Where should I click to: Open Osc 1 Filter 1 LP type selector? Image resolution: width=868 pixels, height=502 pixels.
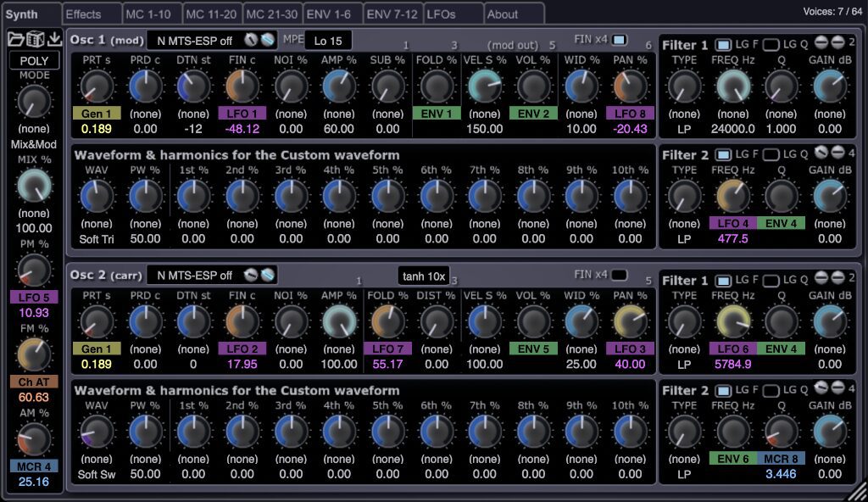click(684, 129)
